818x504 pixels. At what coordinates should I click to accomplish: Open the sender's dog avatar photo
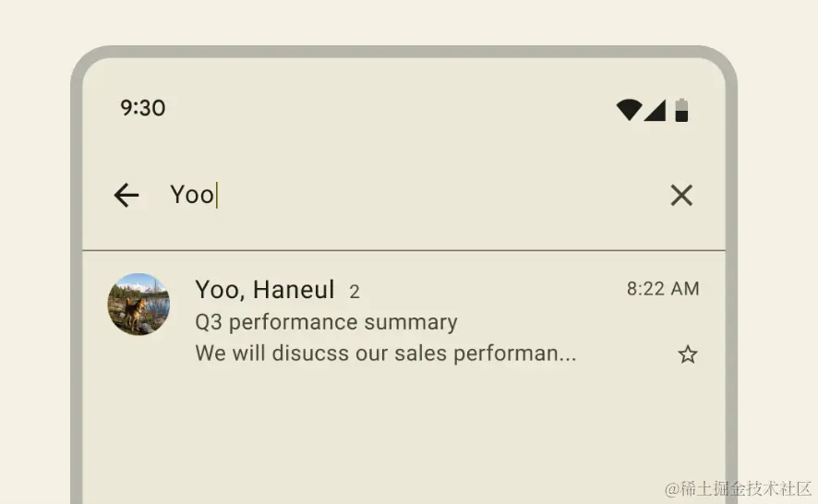click(x=138, y=304)
